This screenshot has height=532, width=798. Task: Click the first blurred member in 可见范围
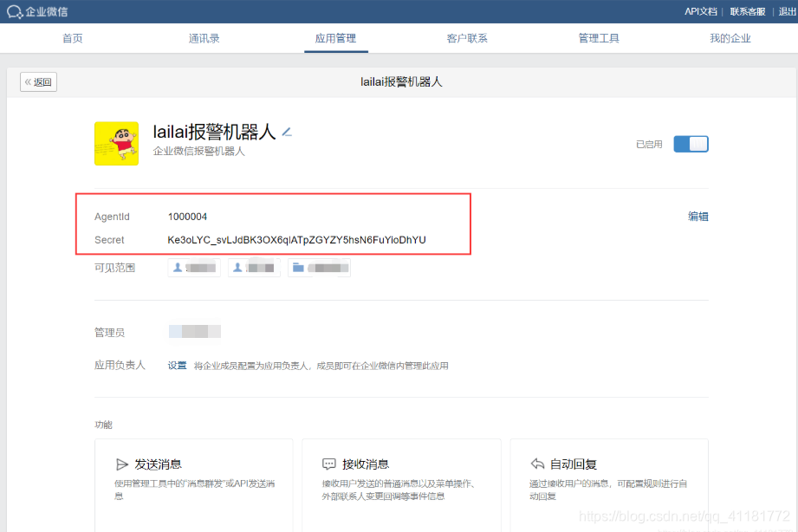(x=194, y=268)
